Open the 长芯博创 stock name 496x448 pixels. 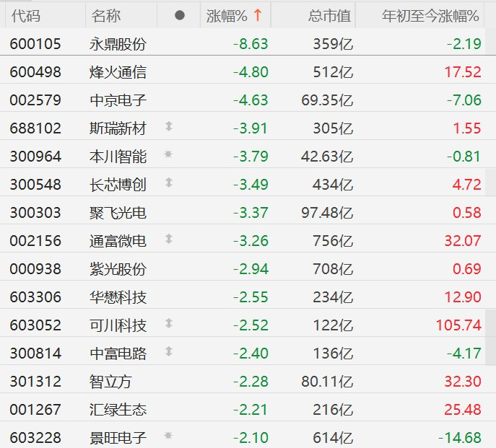118,185
